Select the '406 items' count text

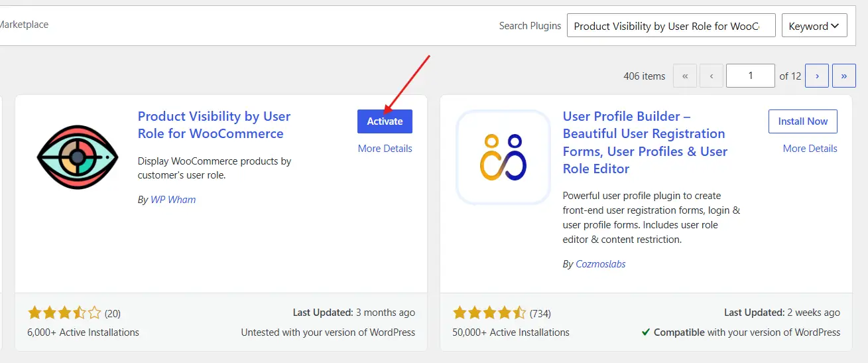tap(645, 76)
